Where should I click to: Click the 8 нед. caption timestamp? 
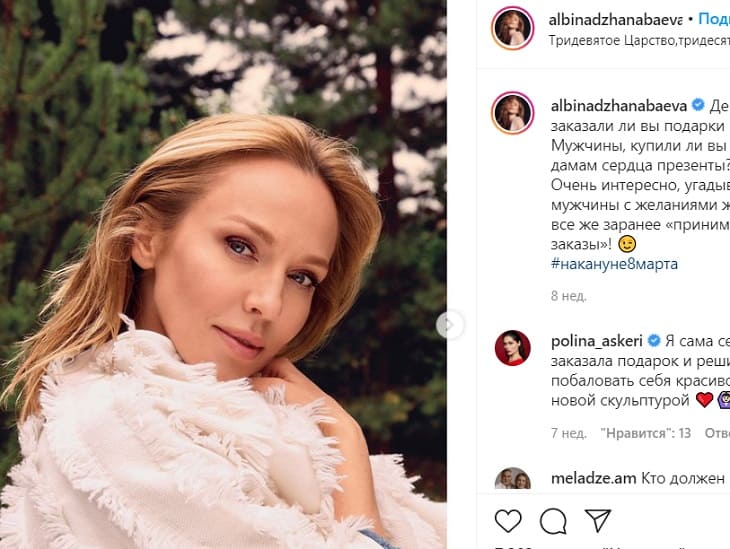[x=568, y=296]
